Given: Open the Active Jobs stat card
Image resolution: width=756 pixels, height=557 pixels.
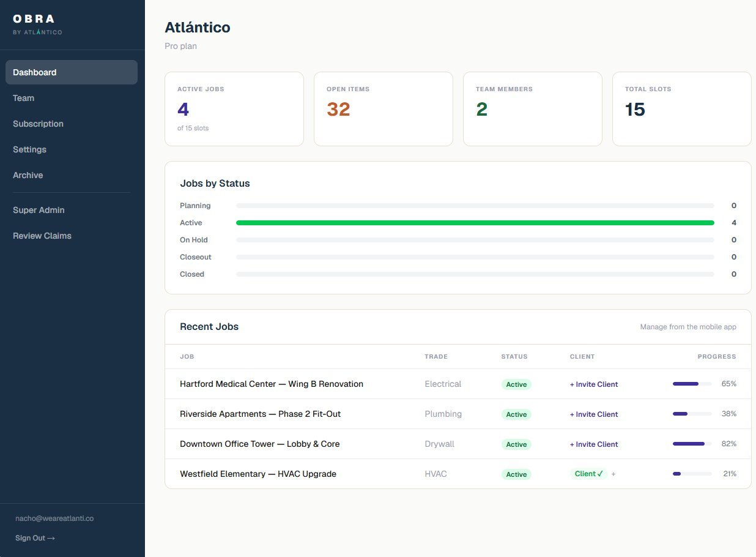Looking at the screenshot, I should pos(234,109).
